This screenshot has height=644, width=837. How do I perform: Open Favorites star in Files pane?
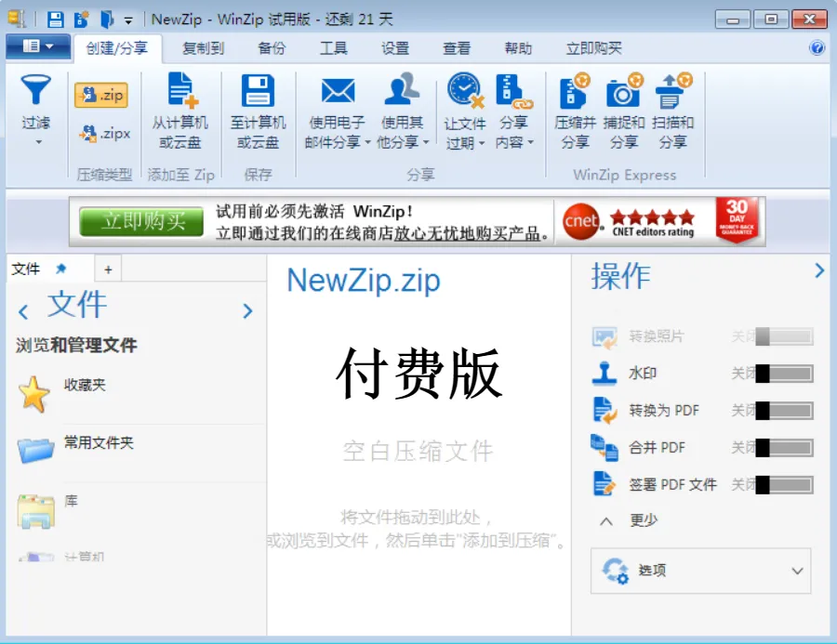33,394
